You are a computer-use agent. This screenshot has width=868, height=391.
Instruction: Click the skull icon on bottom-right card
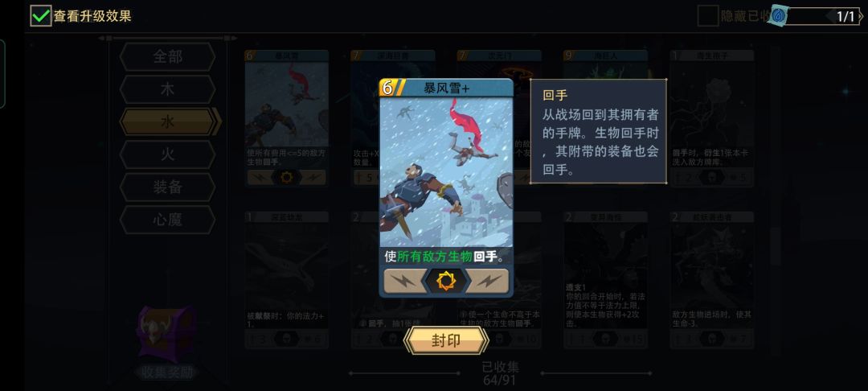[712, 339]
